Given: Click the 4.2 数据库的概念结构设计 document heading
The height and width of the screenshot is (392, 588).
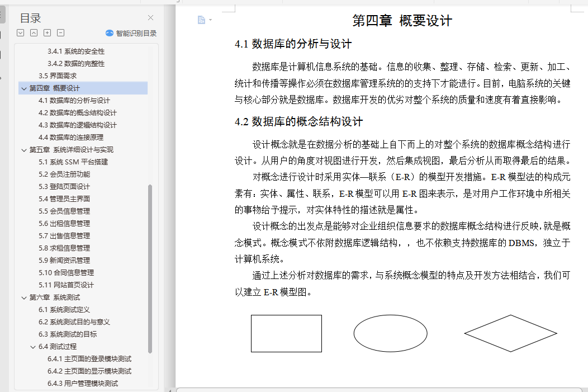Looking at the screenshot, I should 298,121.
